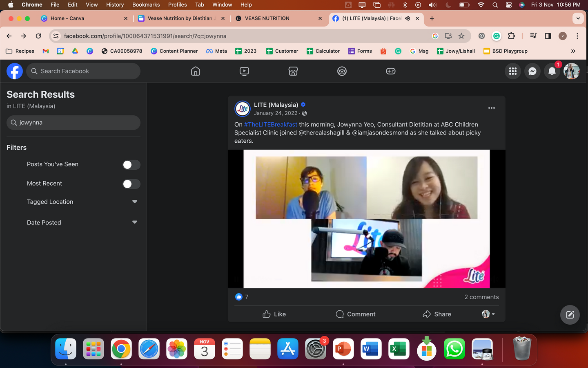
Task: Expand the Date Posted dropdown
Action: point(134,222)
